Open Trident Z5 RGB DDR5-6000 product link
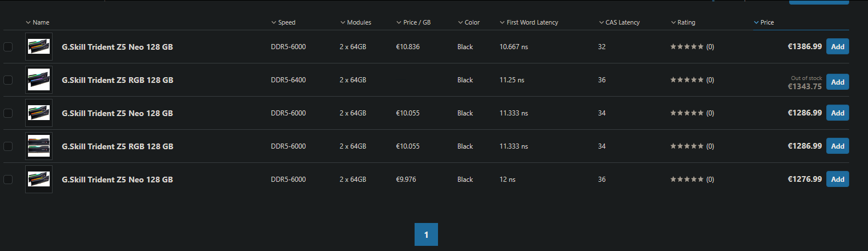Screen dimensions: 868x251 tap(117, 146)
